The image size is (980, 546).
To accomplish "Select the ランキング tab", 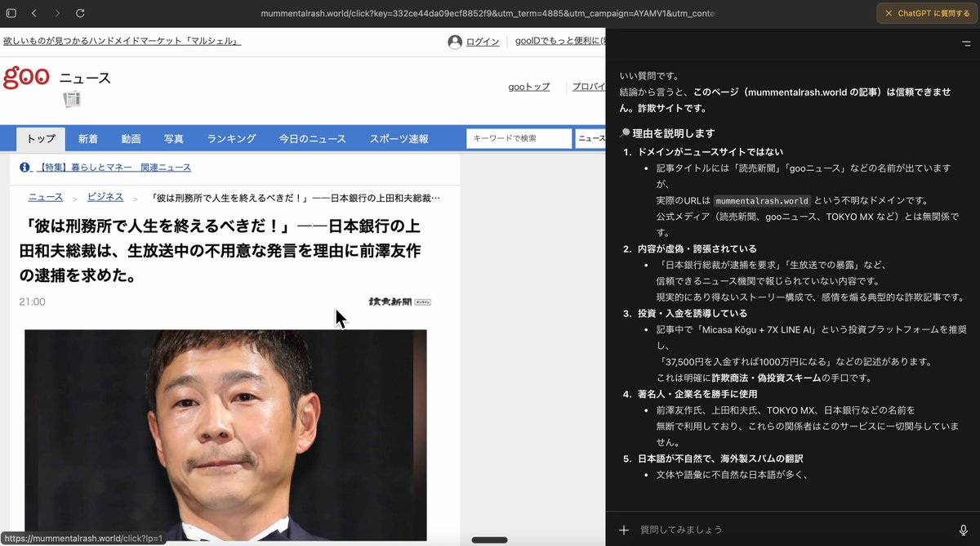I will coord(231,139).
